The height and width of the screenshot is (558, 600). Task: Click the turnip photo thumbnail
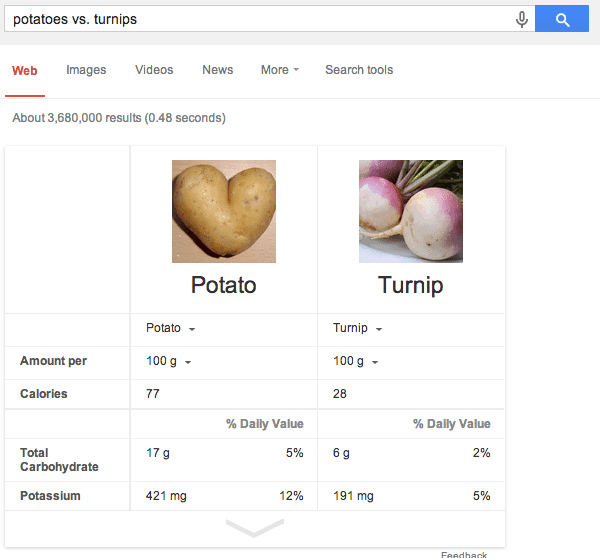coord(411,211)
